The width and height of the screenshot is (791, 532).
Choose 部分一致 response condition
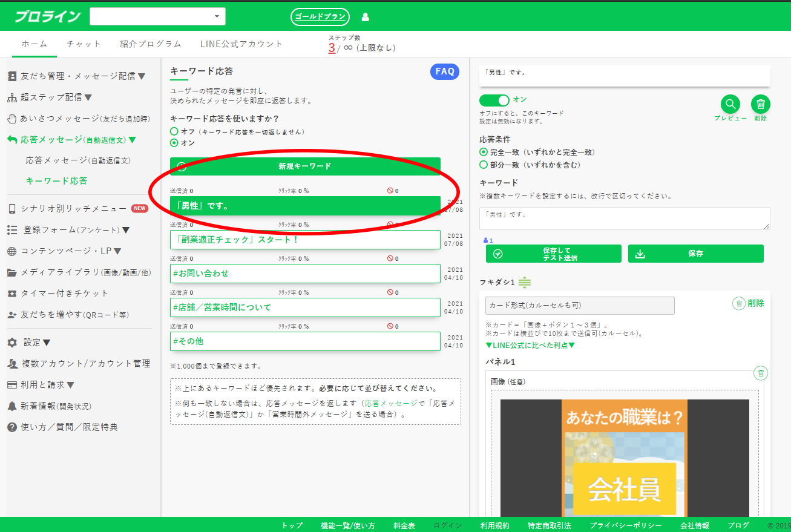484,165
